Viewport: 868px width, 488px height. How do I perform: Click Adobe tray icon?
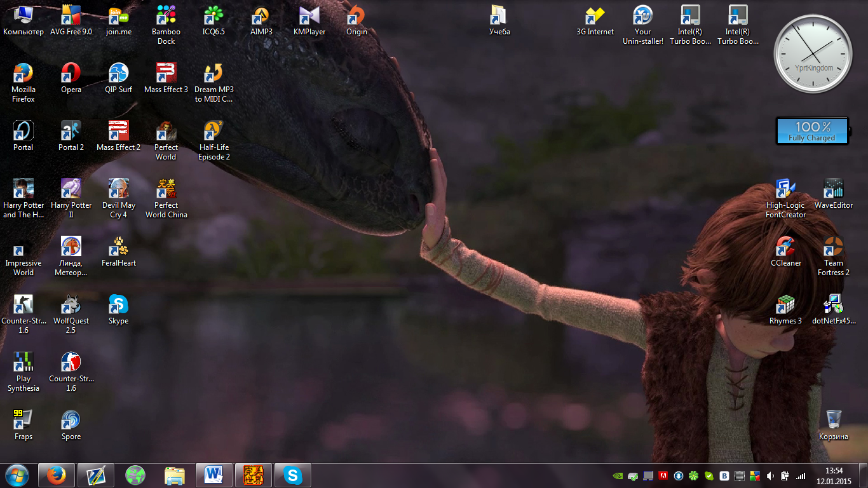click(x=663, y=475)
